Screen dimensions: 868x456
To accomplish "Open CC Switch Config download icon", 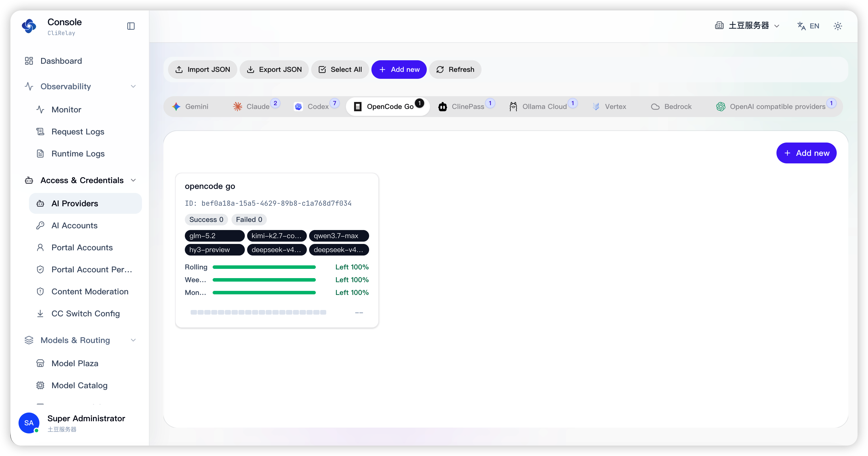I will 40,314.
